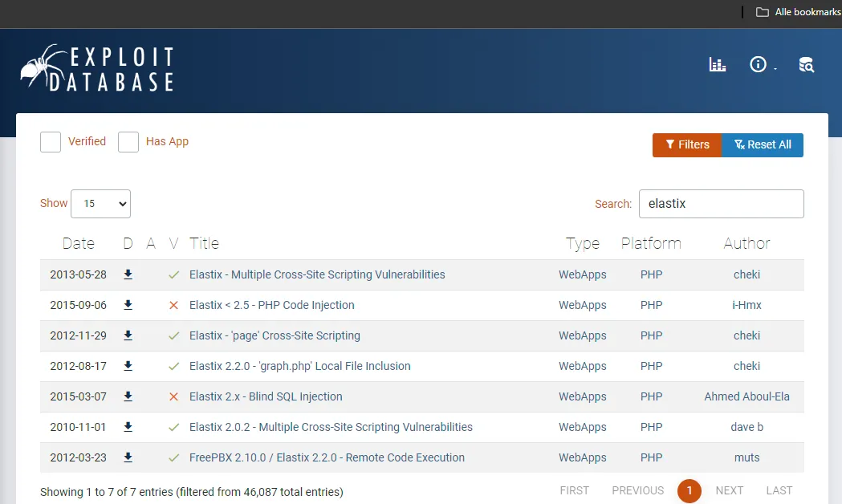
Task: Click the Reset All button
Action: coord(763,145)
